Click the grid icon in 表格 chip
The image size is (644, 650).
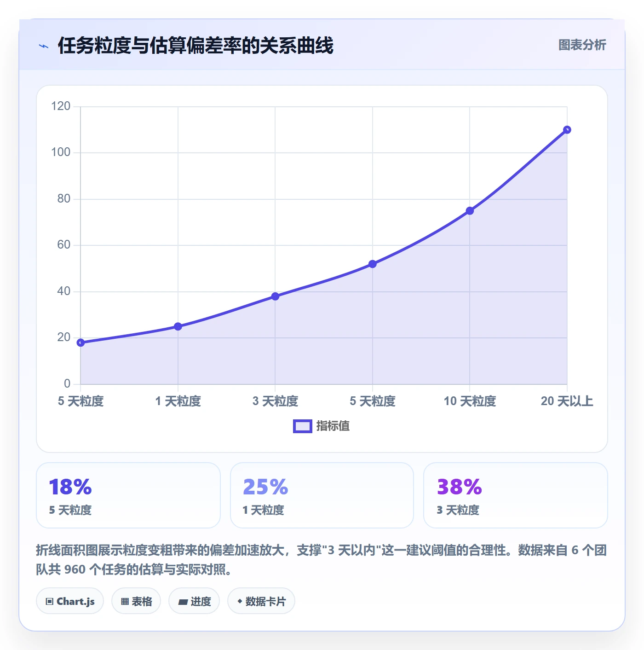point(125,602)
